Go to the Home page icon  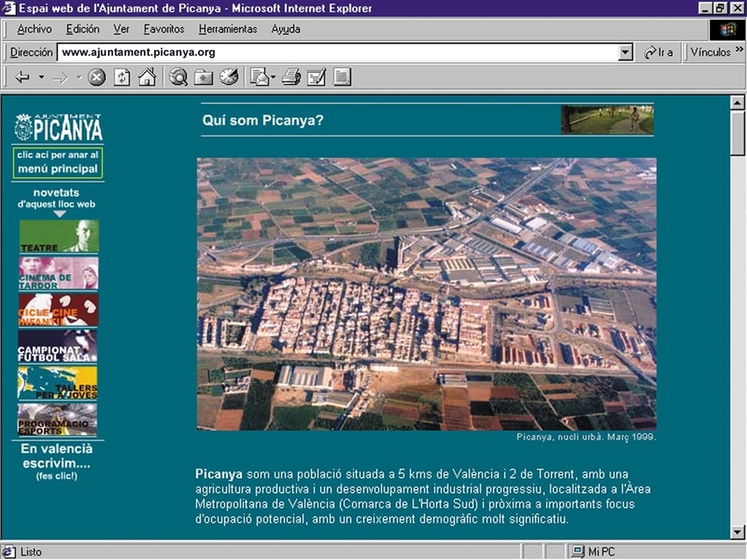[147, 77]
